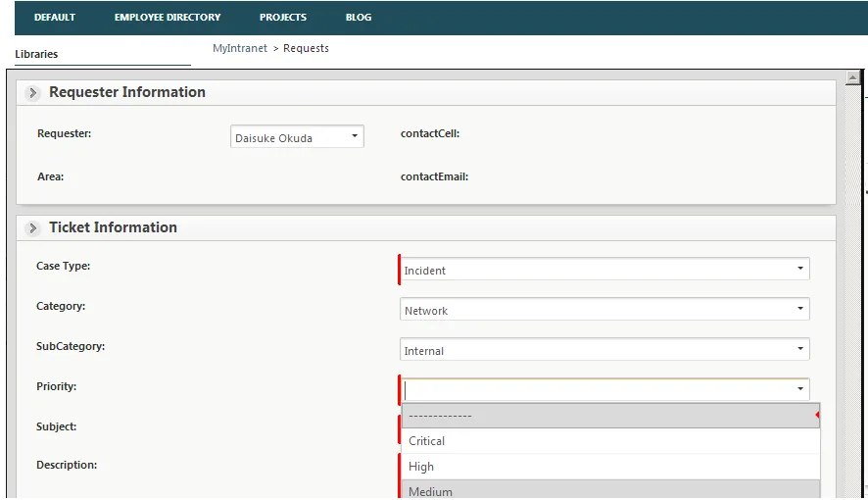Go to the PROJECTS navigation tab
The height and width of the screenshot is (500, 868).
(x=283, y=18)
